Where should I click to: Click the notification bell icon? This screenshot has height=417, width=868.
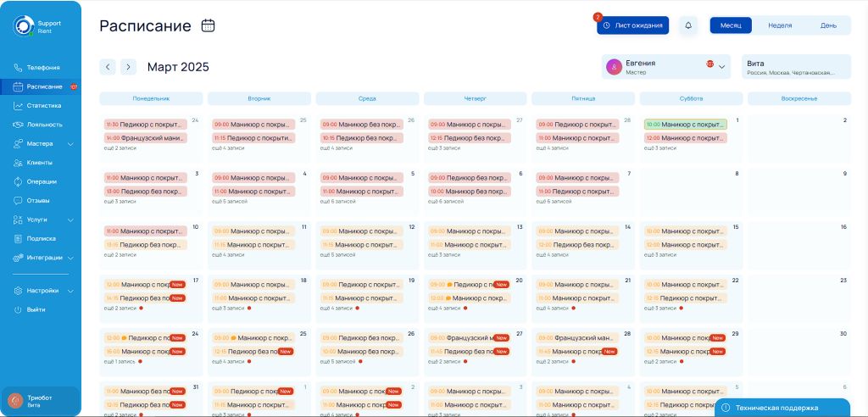point(688,25)
